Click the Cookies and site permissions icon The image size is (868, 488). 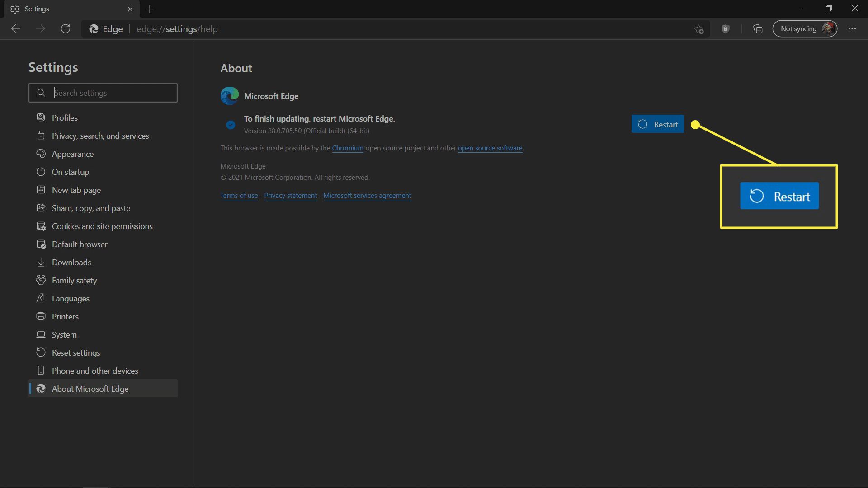(x=41, y=225)
